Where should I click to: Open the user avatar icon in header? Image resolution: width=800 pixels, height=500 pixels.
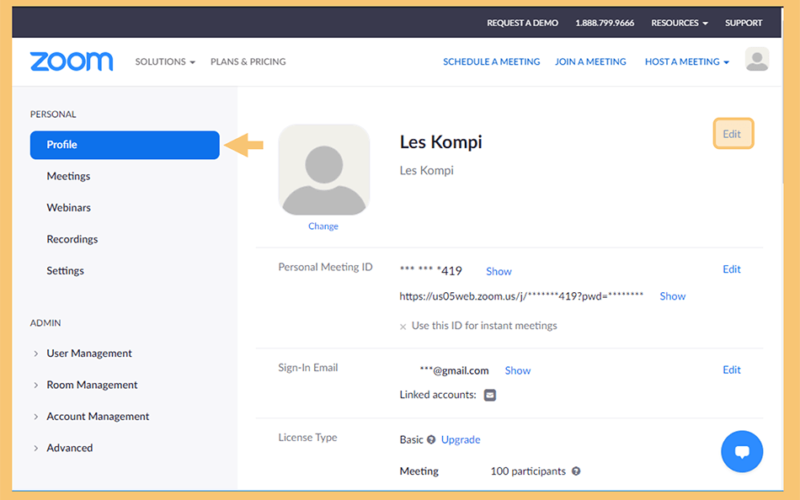point(757,59)
